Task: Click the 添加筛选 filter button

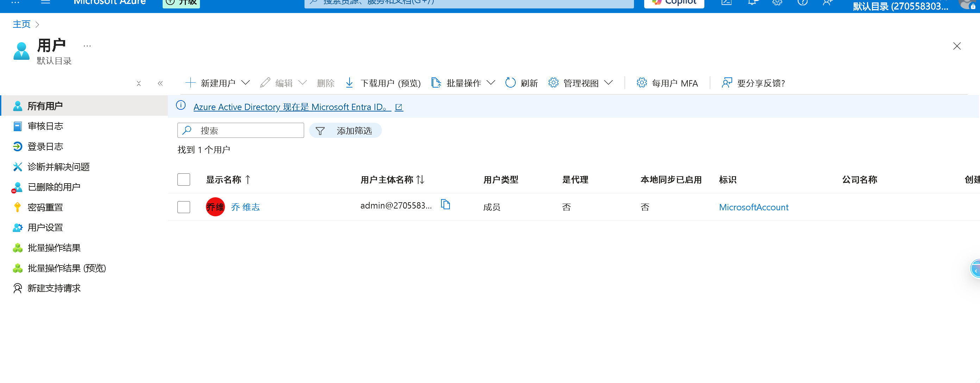Action: 345,131
